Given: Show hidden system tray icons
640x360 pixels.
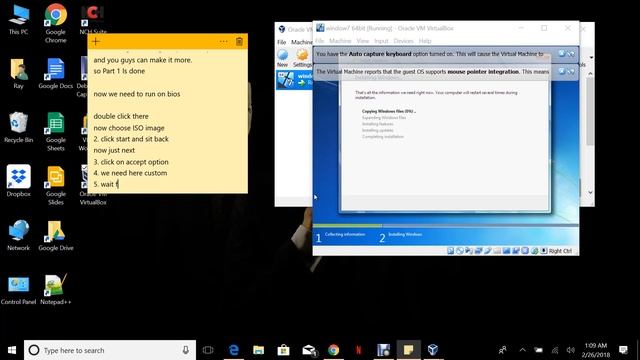Looking at the screenshot, I should 522,350.
